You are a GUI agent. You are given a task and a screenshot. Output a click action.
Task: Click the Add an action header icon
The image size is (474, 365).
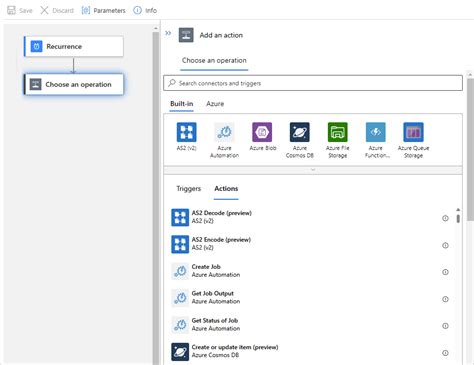coord(186,35)
